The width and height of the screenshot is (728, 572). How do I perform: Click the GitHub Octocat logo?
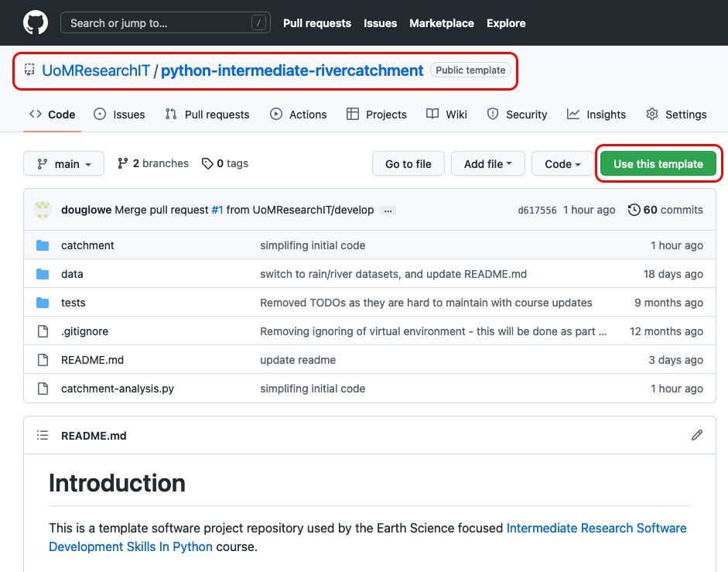pos(35,23)
